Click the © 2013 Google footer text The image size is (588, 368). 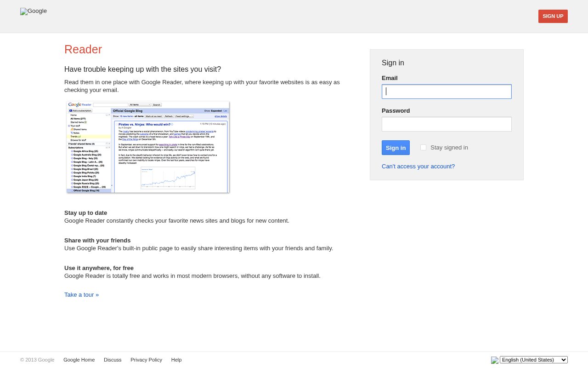point(37,360)
